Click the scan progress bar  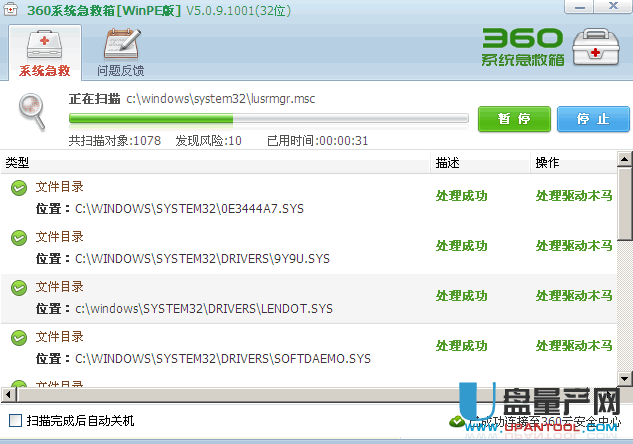click(269, 118)
